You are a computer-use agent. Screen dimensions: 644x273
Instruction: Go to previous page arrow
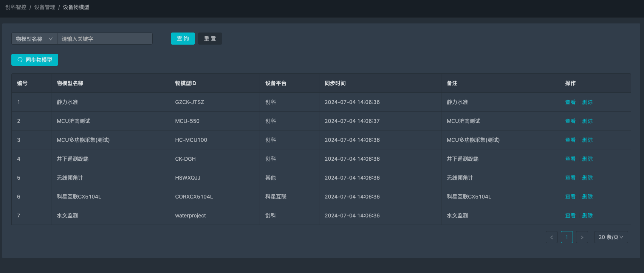pos(551,237)
